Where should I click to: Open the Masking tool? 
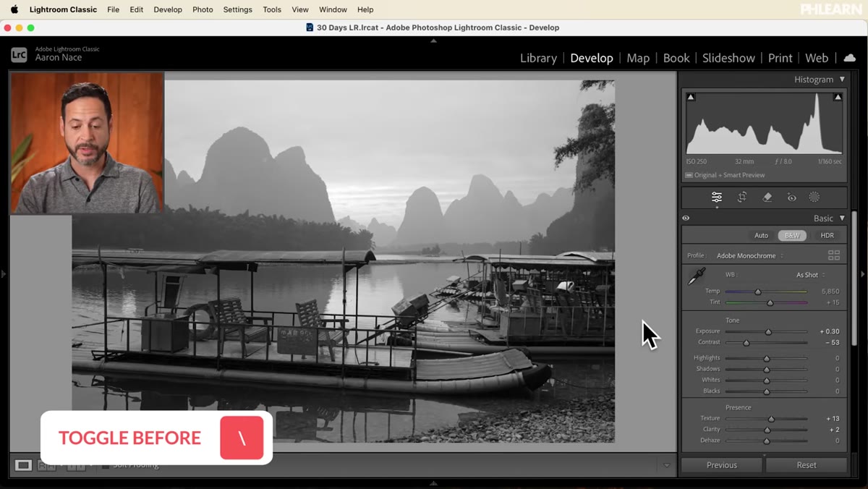pos(814,197)
